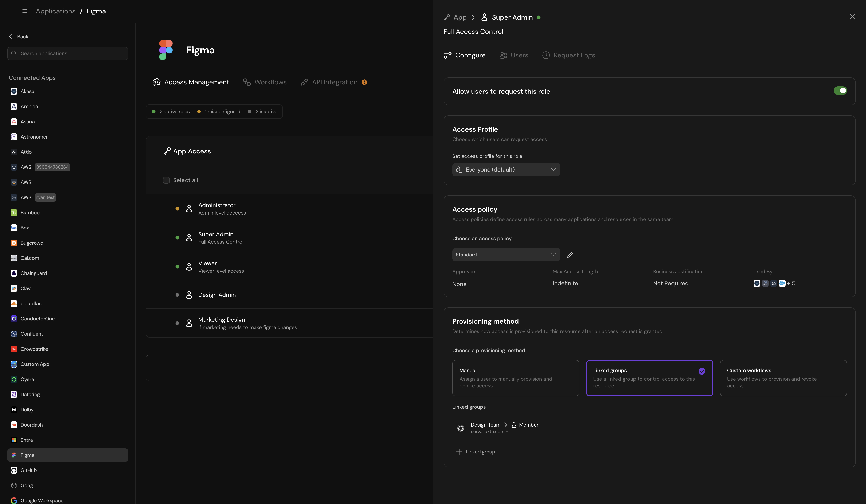The height and width of the screenshot is (504, 866).
Task: Open the Standard access policy dropdown
Action: tap(505, 255)
